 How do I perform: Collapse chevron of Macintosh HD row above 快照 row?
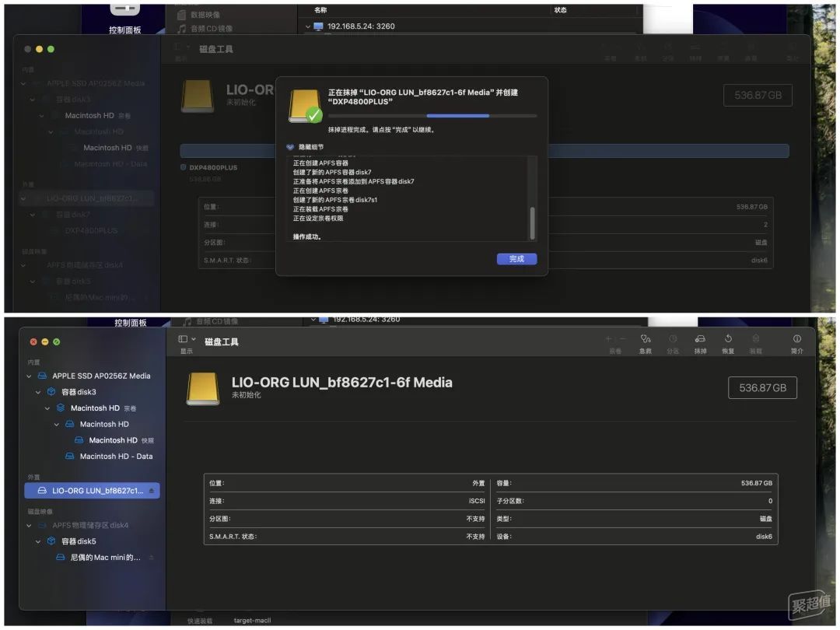(x=56, y=425)
